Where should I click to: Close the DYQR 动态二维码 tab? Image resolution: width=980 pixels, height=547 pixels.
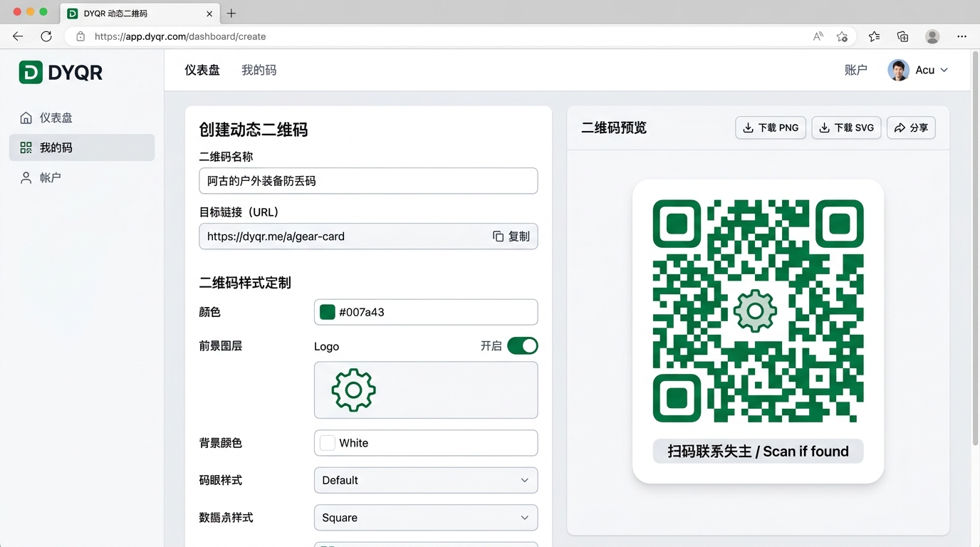(209, 14)
